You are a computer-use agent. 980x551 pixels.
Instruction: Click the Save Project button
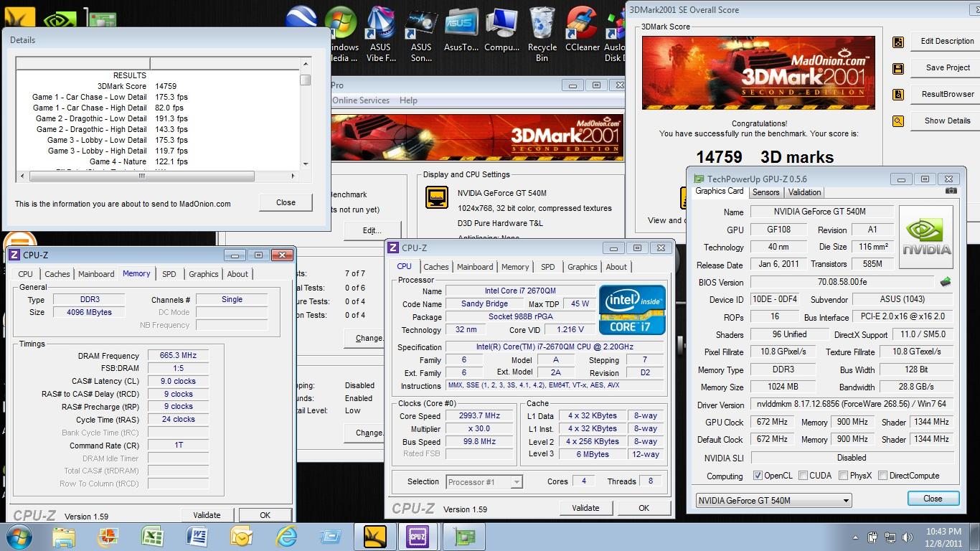[947, 67]
